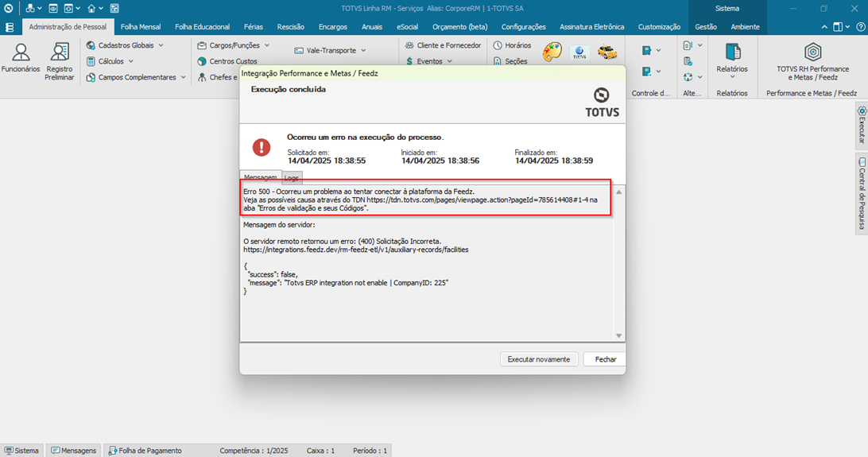Click the message scrollbar down arrow
The height and width of the screenshot is (457, 868).
pos(619,336)
